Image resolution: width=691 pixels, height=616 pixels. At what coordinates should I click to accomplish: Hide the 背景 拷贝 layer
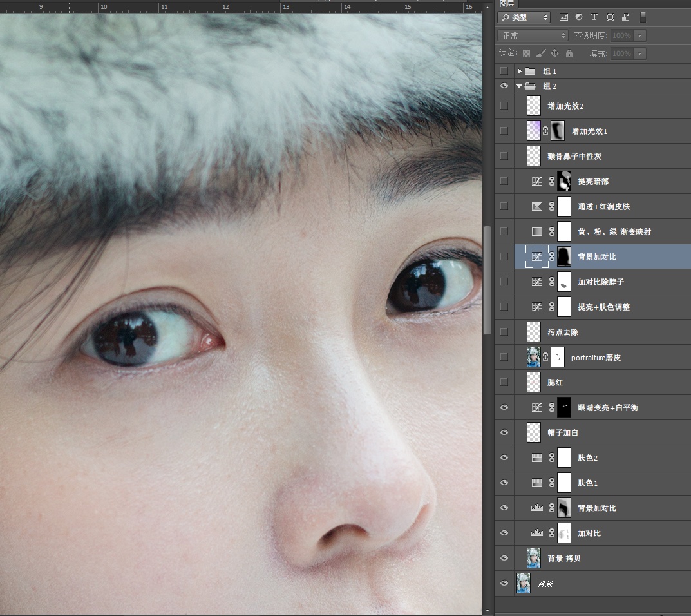(x=504, y=558)
